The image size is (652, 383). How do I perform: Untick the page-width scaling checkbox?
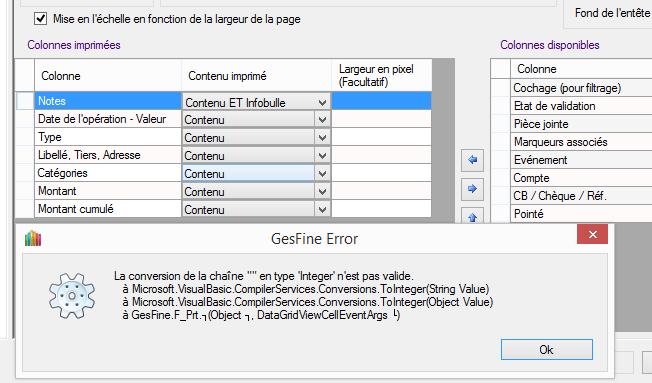(x=40, y=19)
